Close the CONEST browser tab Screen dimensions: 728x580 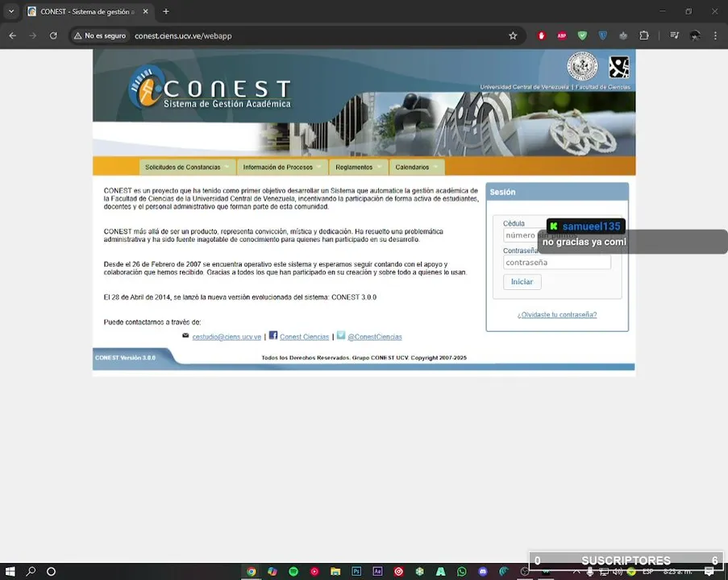coord(145,11)
